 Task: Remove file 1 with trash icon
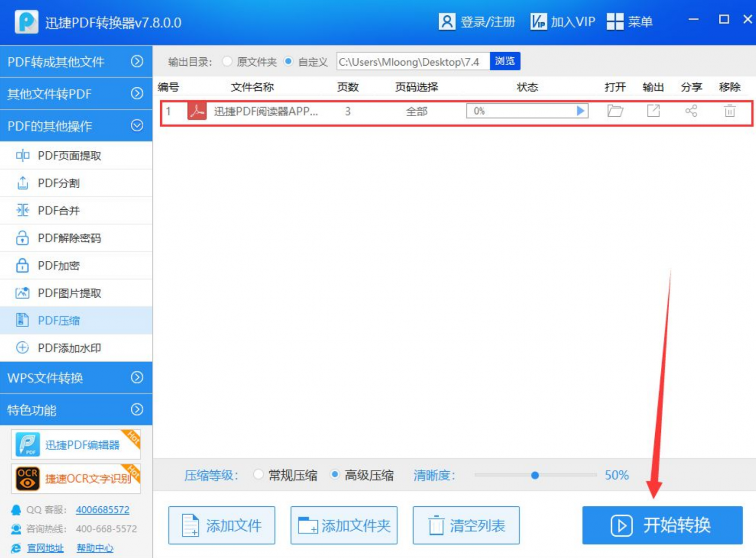point(730,111)
